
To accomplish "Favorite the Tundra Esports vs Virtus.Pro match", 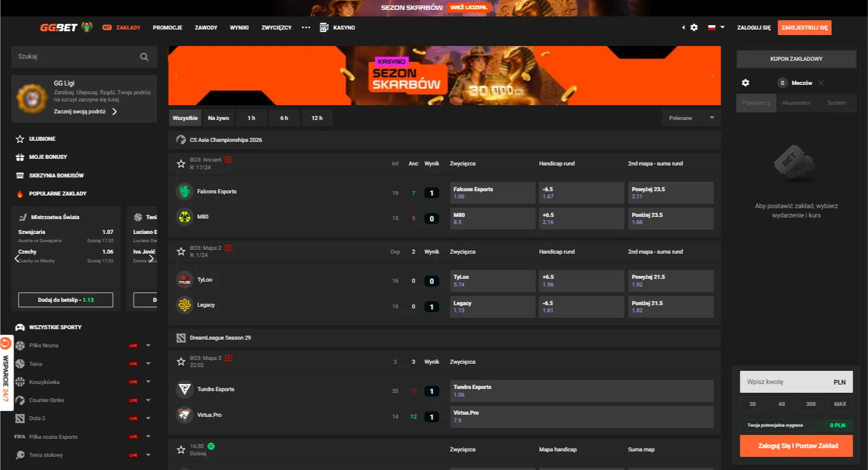I will pos(181,362).
